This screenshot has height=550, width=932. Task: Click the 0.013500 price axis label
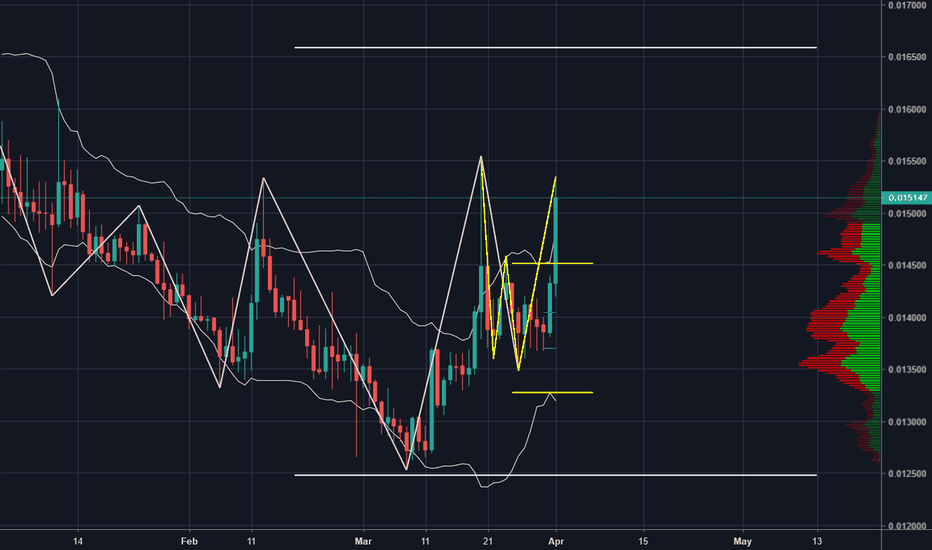[x=907, y=369]
